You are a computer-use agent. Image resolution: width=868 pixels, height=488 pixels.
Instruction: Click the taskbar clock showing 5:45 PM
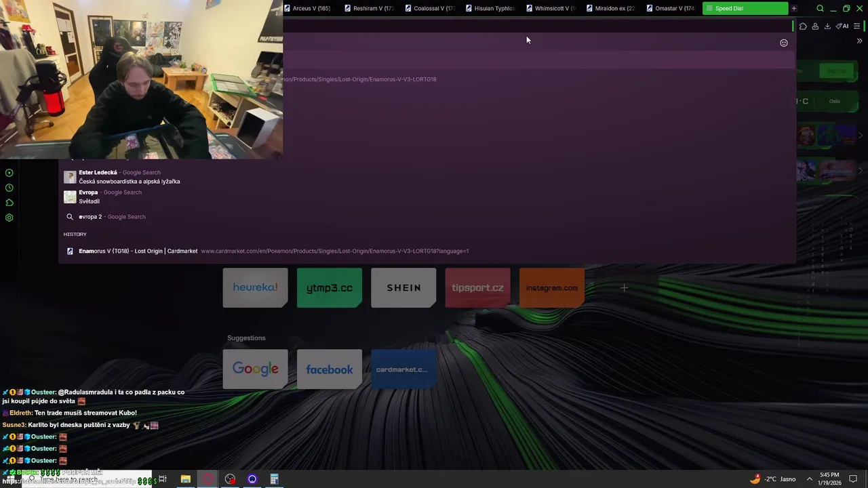click(x=829, y=479)
